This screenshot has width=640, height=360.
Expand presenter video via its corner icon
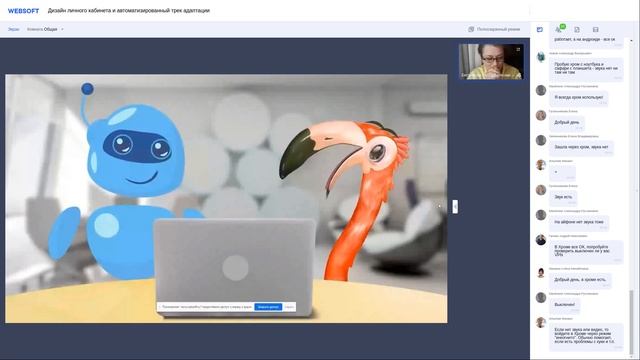(518, 49)
